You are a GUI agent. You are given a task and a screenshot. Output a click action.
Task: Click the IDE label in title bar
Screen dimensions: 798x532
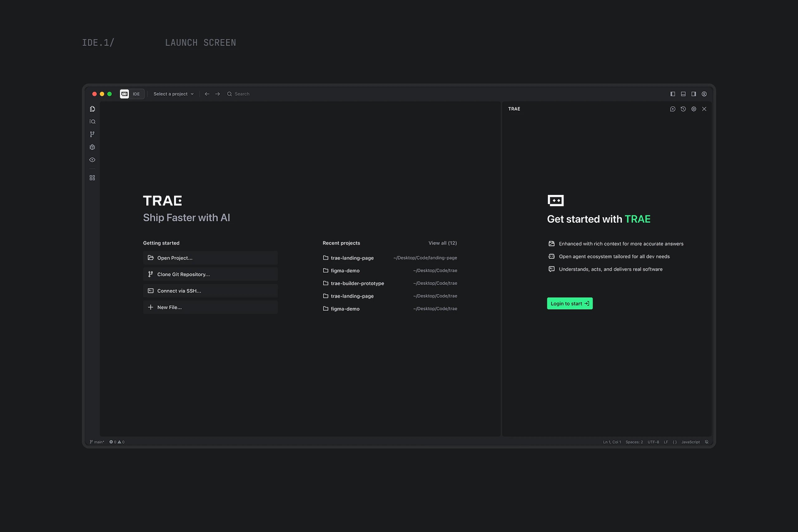[x=136, y=94]
